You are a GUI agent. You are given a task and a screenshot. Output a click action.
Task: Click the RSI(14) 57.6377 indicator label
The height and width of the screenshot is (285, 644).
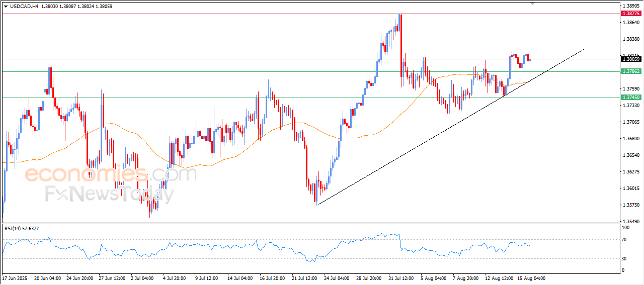pos(22,229)
